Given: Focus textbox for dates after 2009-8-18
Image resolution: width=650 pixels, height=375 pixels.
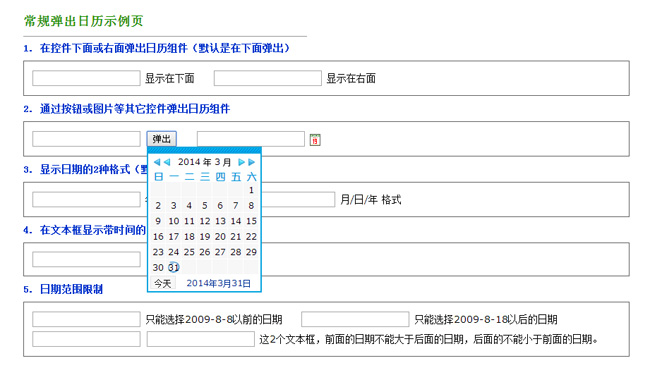Looking at the screenshot, I should click(355, 319).
